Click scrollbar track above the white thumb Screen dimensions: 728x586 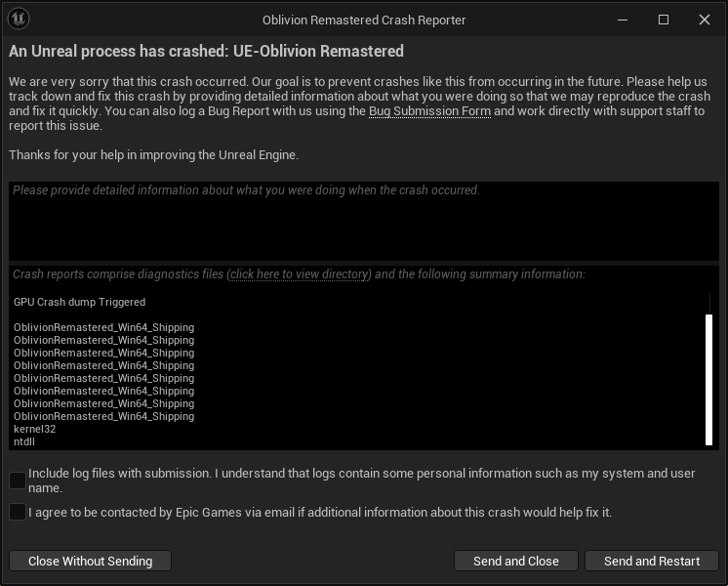pos(709,304)
